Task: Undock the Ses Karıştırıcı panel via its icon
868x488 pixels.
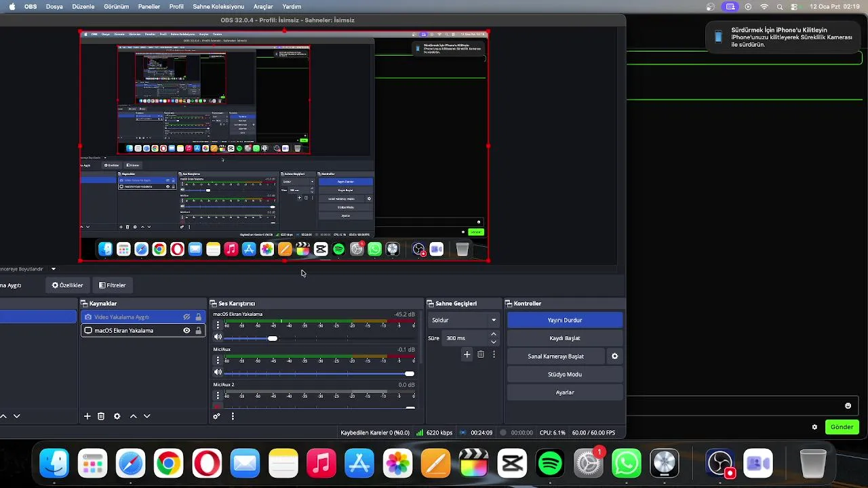Action: 213,304
